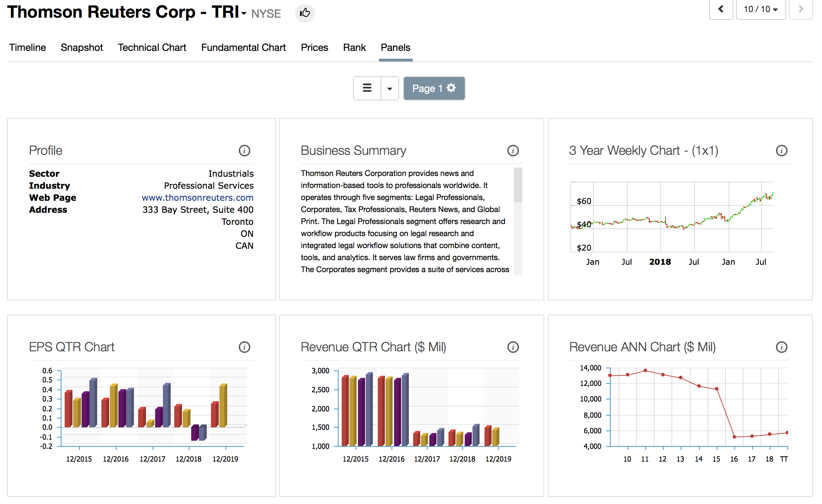Open the Fundamental Chart tab
Image resolution: width=822 pixels, height=504 pixels.
click(x=243, y=47)
